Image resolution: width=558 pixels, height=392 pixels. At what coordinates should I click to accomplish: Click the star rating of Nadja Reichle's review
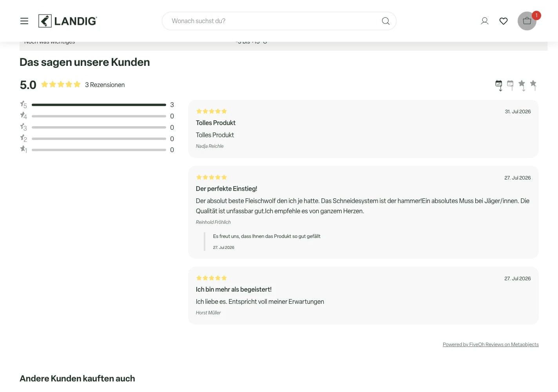212,111
